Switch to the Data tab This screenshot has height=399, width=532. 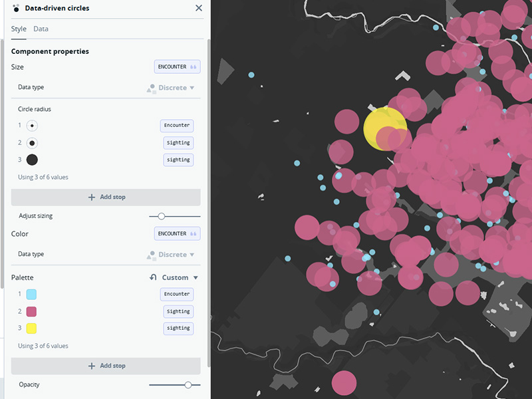[x=41, y=29]
